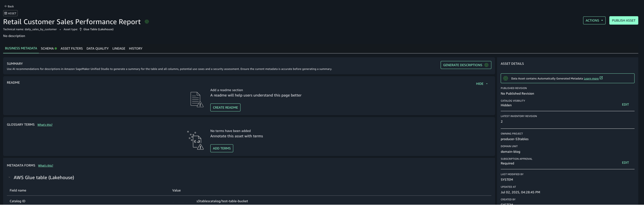Open What's this link for Glossary Terms
The height and width of the screenshot is (206, 644).
tap(45, 125)
